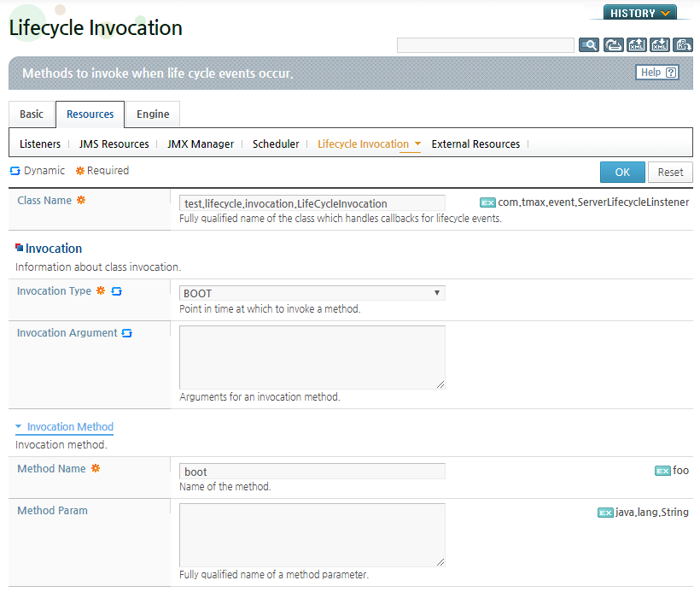Click the dynamic icon beside Invocation Type
This screenshot has width=700, height=592.
point(116,291)
